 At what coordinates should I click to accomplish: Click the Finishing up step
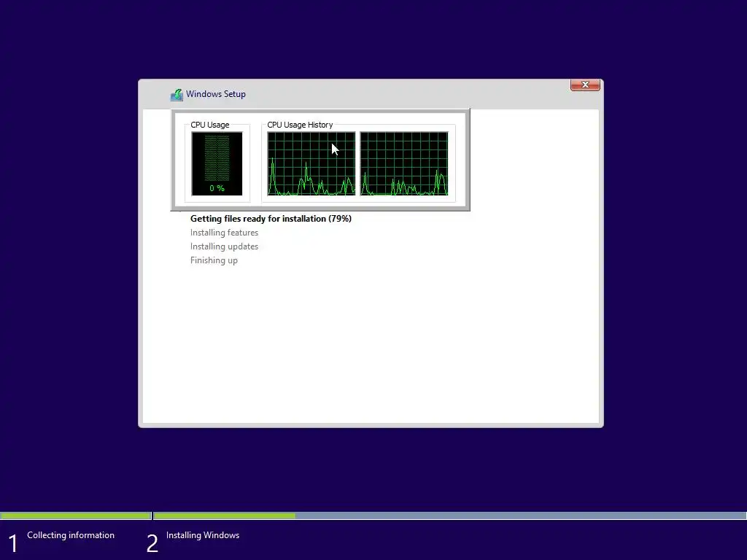tap(214, 260)
